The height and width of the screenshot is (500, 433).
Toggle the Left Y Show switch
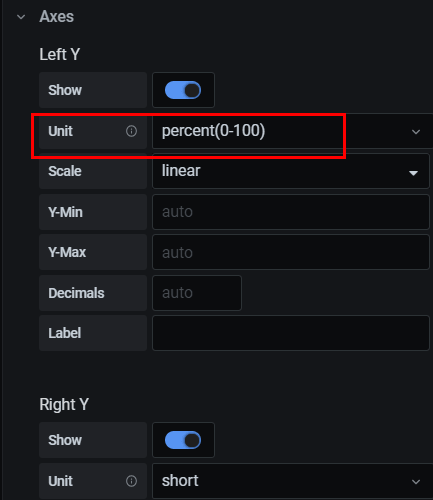[183, 90]
